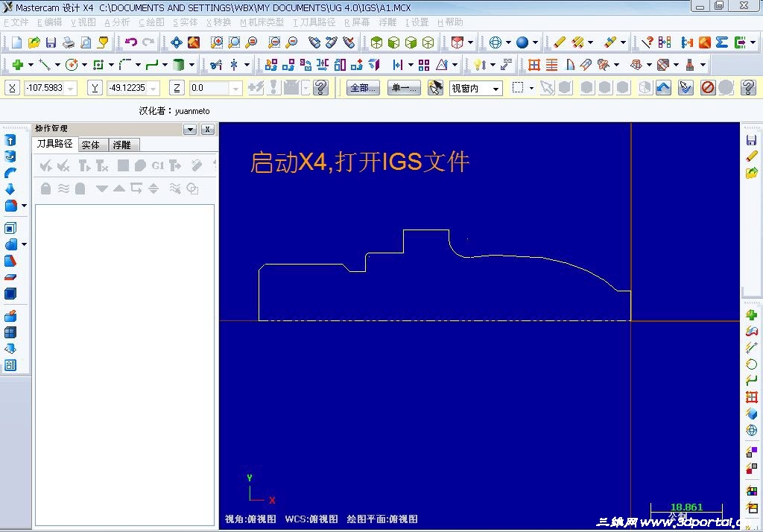Save file with the floppy disk icon
This screenshot has width=763, height=532.
click(x=51, y=42)
